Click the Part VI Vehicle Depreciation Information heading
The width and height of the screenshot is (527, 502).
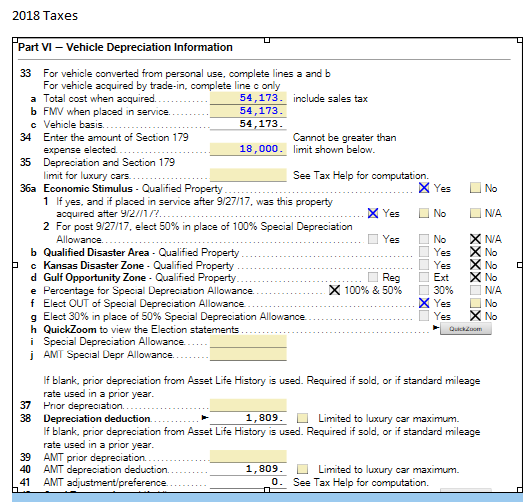click(125, 47)
